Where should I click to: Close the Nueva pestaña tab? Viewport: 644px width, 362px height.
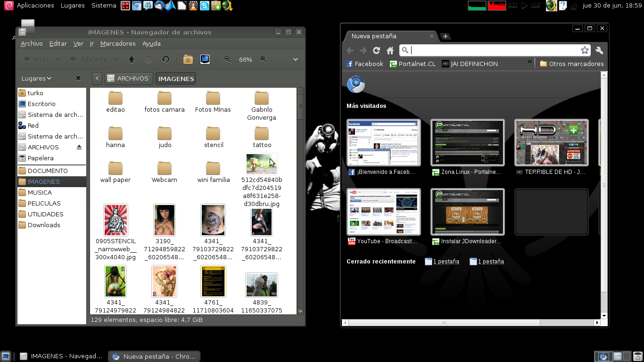coord(431,36)
